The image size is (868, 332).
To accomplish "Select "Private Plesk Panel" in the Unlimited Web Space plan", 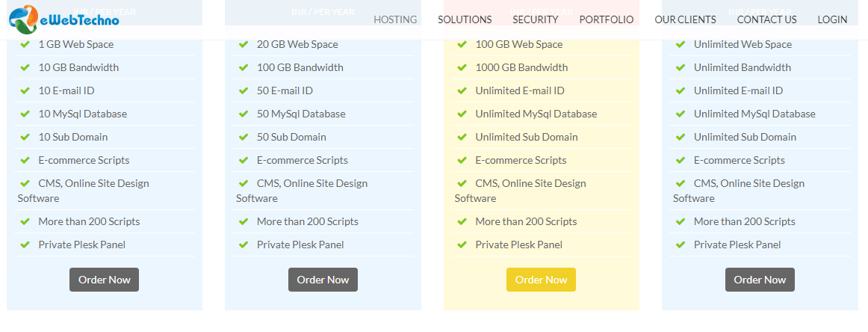I will tap(737, 245).
